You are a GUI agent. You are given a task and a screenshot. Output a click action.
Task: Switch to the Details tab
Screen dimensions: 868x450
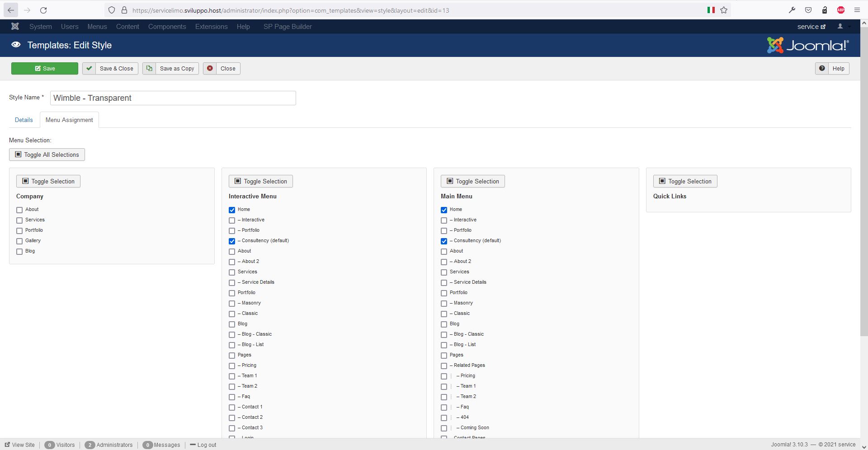pyautogui.click(x=24, y=120)
